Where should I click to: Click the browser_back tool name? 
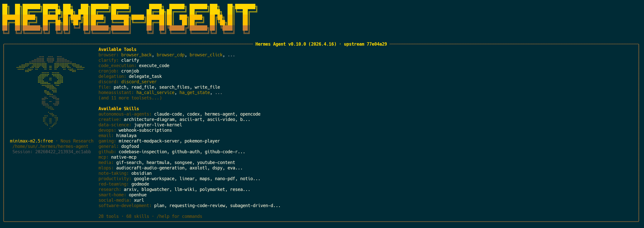point(136,55)
